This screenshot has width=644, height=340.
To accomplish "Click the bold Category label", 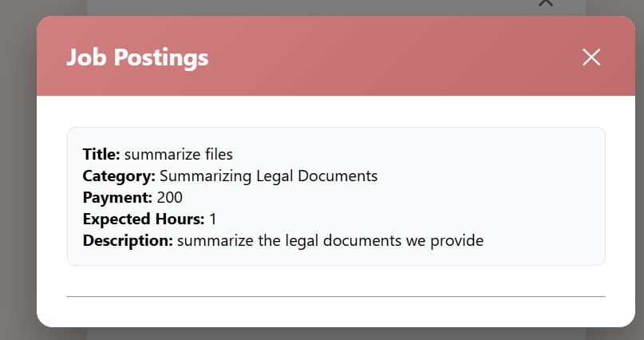I will (119, 176).
